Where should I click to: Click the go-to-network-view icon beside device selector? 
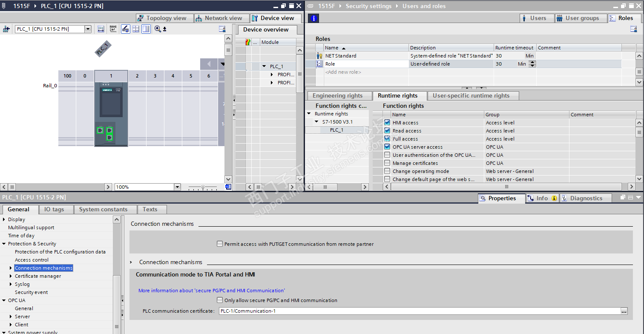click(x=6, y=29)
